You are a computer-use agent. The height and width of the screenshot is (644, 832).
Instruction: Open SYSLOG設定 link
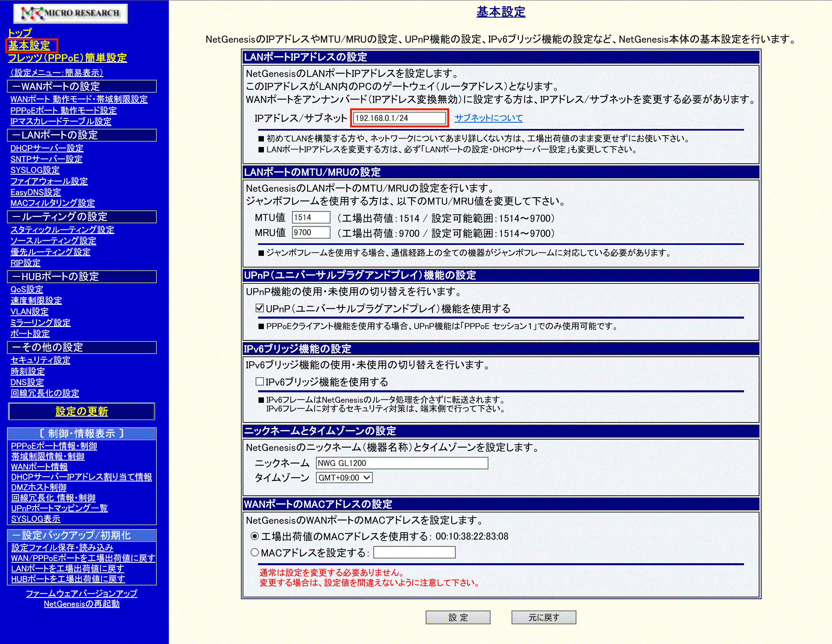point(35,170)
